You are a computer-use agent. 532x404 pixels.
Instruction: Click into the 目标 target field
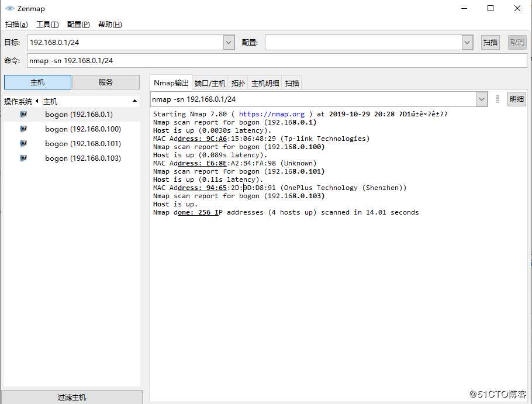(x=125, y=43)
